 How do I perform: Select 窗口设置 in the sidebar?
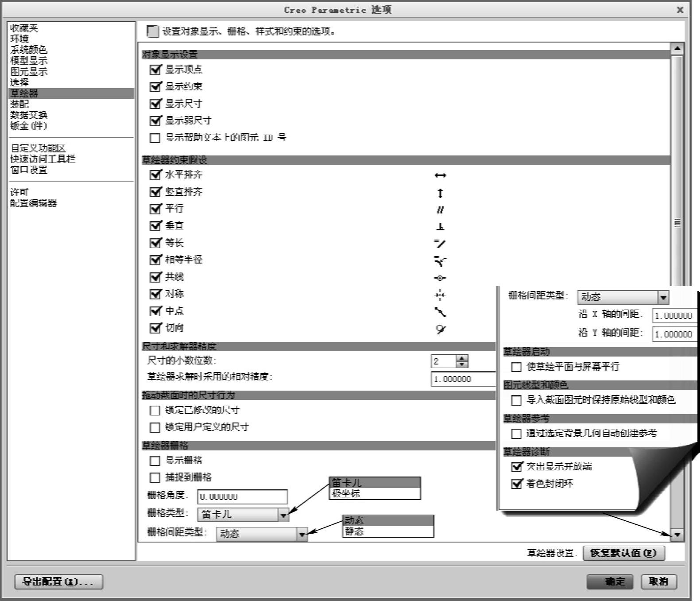[x=29, y=170]
